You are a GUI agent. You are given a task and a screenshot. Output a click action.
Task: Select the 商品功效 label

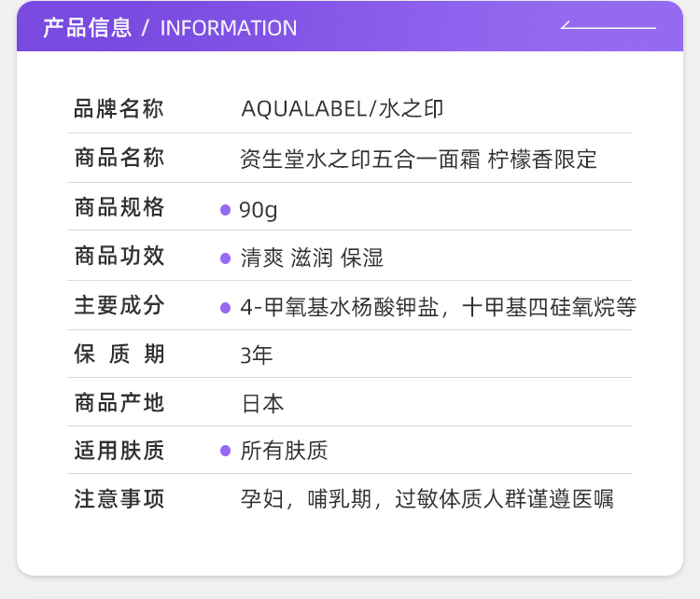(x=119, y=257)
